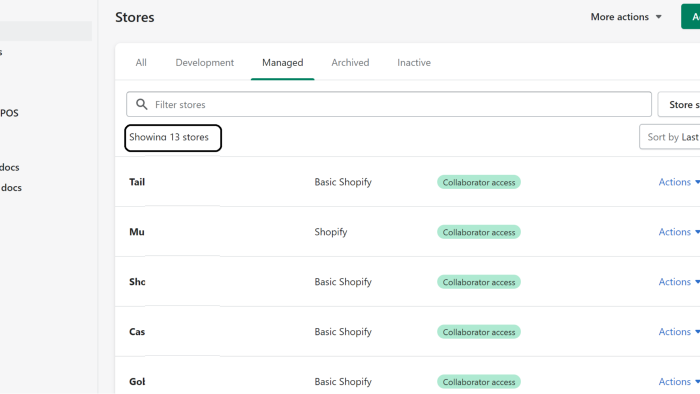Open the Store status filter button
The image size is (700, 394).
[x=679, y=104]
